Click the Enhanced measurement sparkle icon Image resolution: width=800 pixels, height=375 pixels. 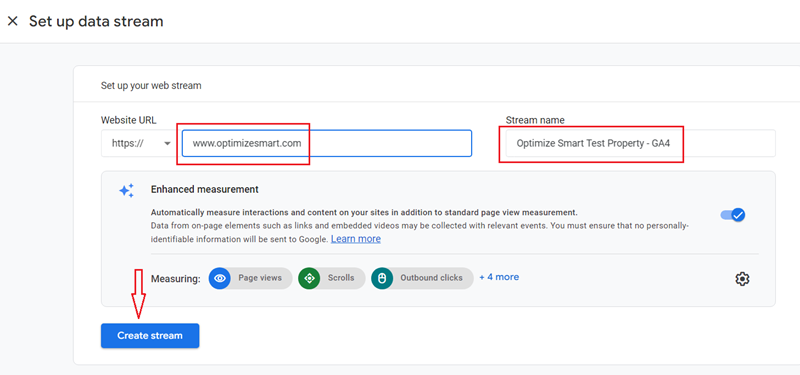point(127,191)
